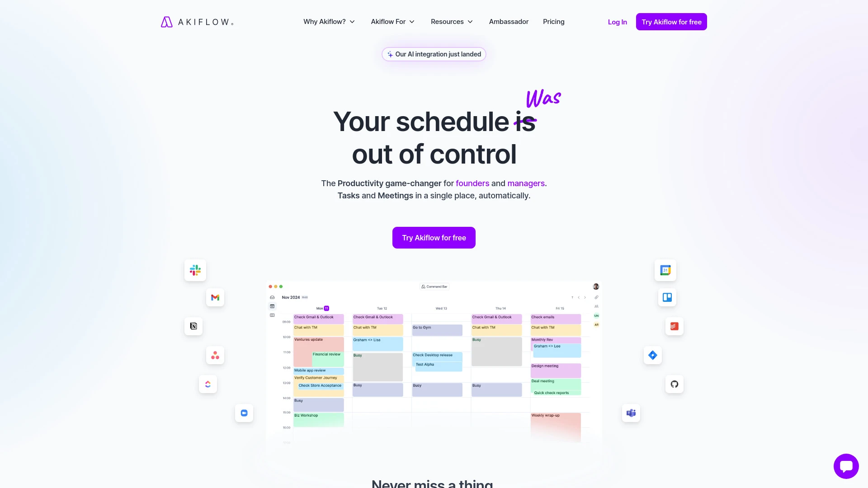Click the ClickUp integration icon
This screenshot has width=868, height=488.
pyautogui.click(x=208, y=385)
